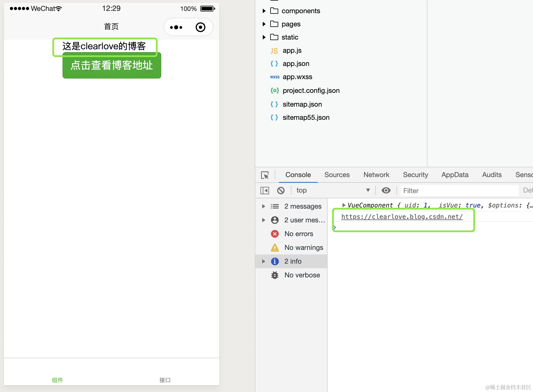Click the green 点击查看博客地址 button
This screenshot has width=533, height=392.
112,65
